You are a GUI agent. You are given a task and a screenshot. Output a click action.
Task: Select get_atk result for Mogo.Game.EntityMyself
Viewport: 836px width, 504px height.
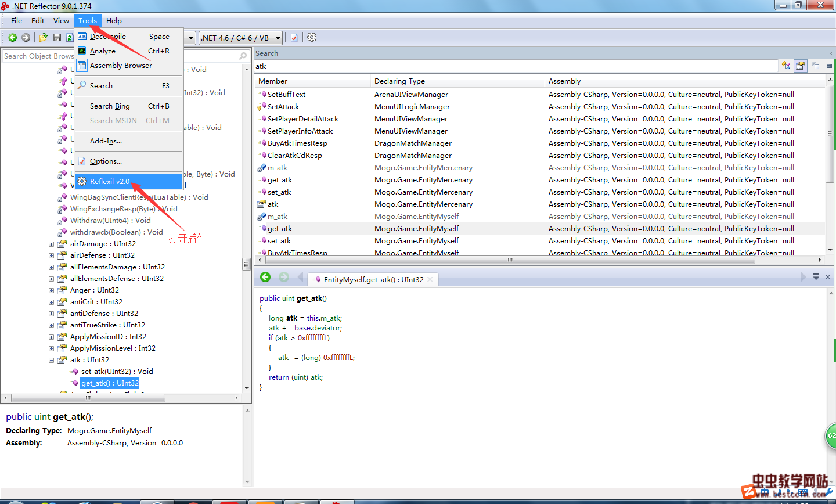(x=540, y=229)
